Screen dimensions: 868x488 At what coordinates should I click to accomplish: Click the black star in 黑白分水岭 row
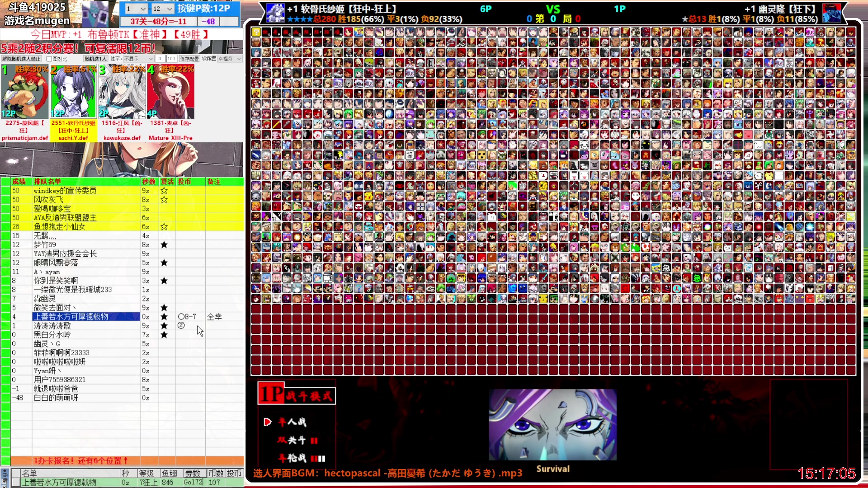point(164,335)
